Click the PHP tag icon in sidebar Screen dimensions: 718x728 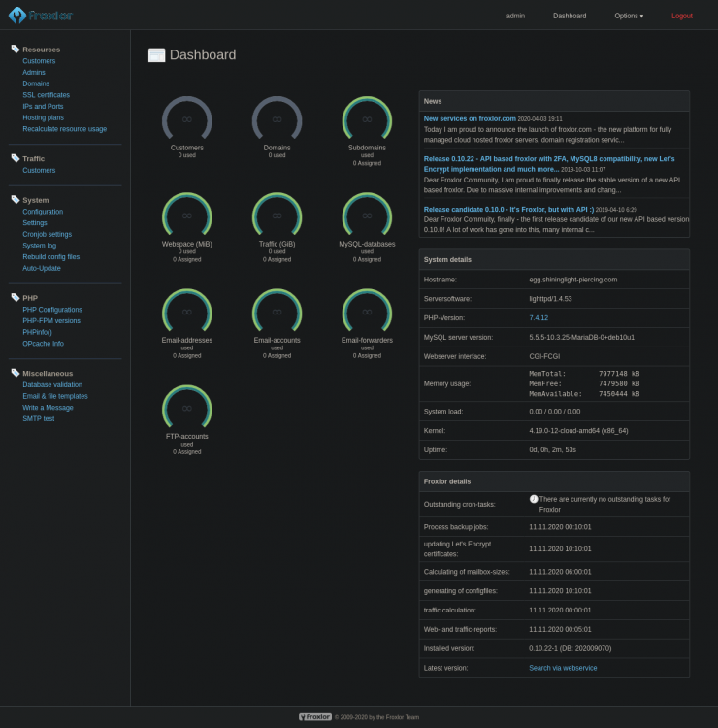pyautogui.click(x=16, y=297)
